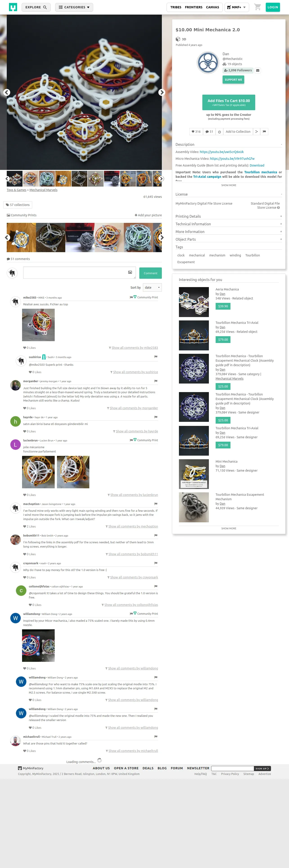Go to the Canvas menu item
289x868 pixels.
tap(212, 7)
